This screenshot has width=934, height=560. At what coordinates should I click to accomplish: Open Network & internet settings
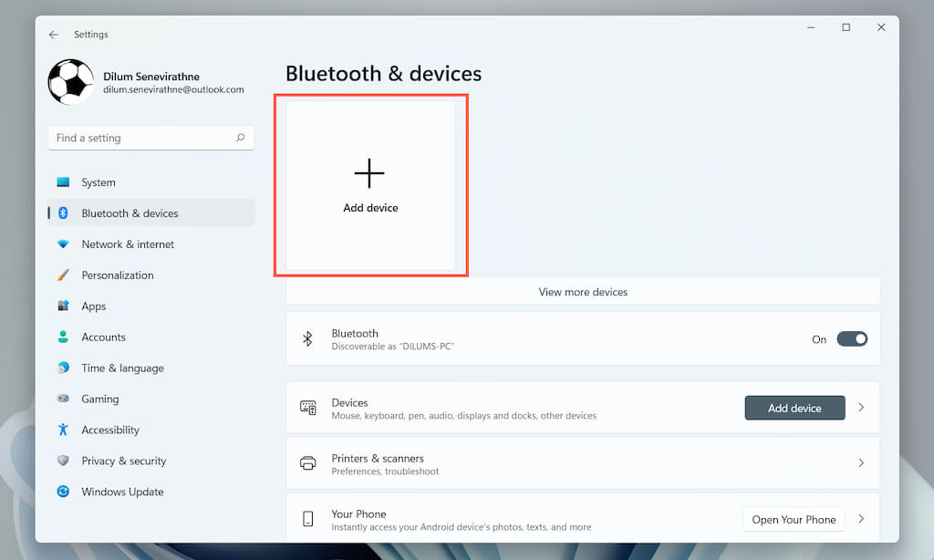tap(151, 244)
